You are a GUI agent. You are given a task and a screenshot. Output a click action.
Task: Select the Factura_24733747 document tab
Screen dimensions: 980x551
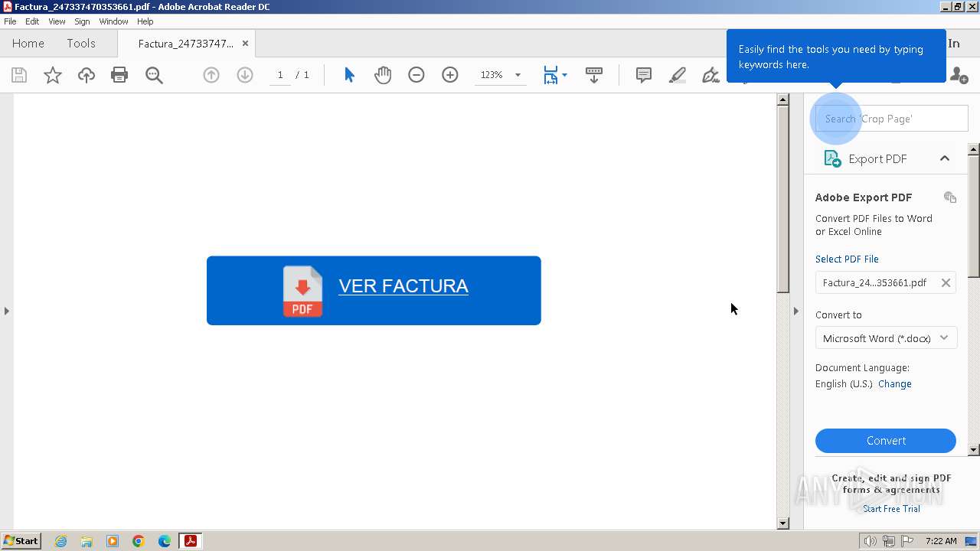pyautogui.click(x=185, y=44)
